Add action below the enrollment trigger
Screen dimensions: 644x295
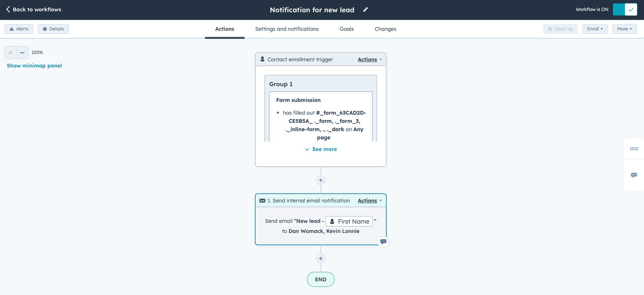pyautogui.click(x=321, y=180)
